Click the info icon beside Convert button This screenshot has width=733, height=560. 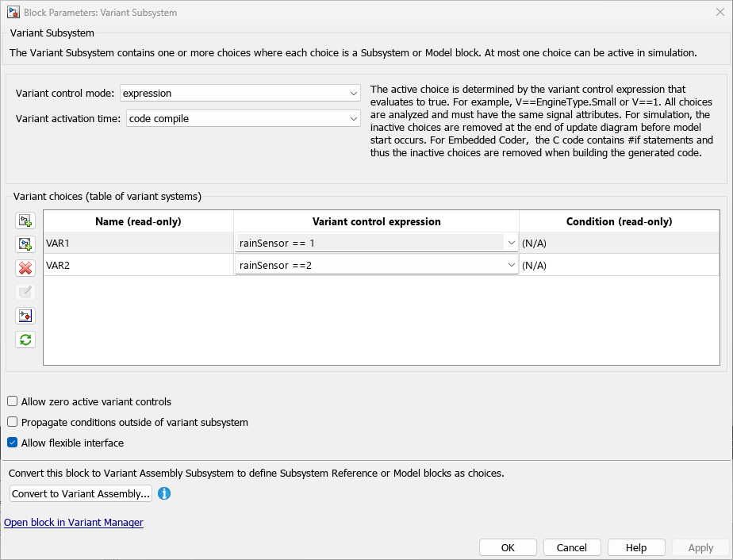tap(164, 493)
